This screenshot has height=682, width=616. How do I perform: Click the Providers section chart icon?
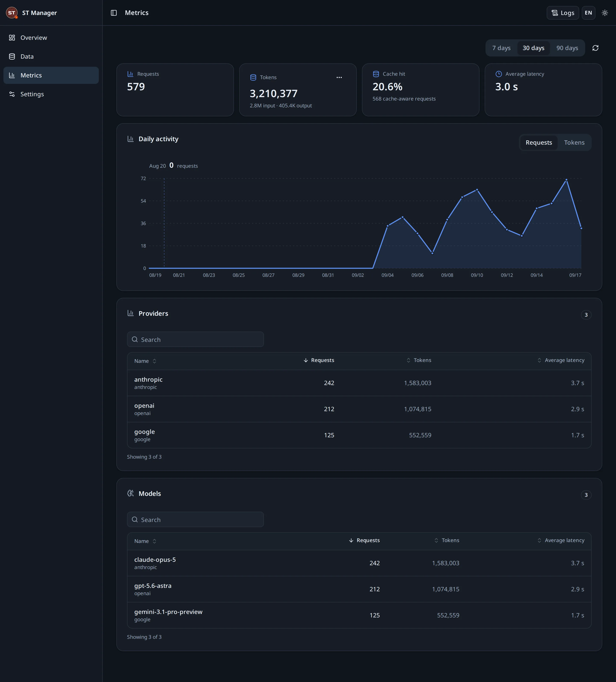coord(130,313)
